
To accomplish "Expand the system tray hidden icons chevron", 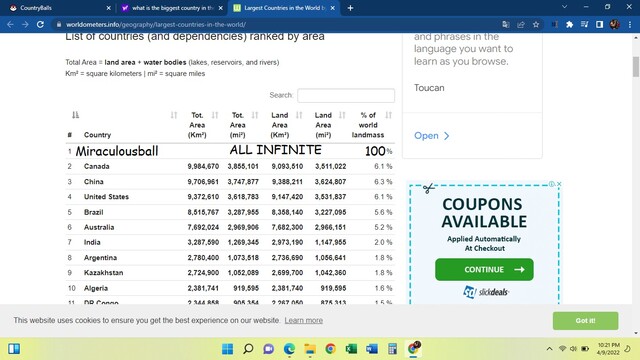I will click(x=549, y=349).
